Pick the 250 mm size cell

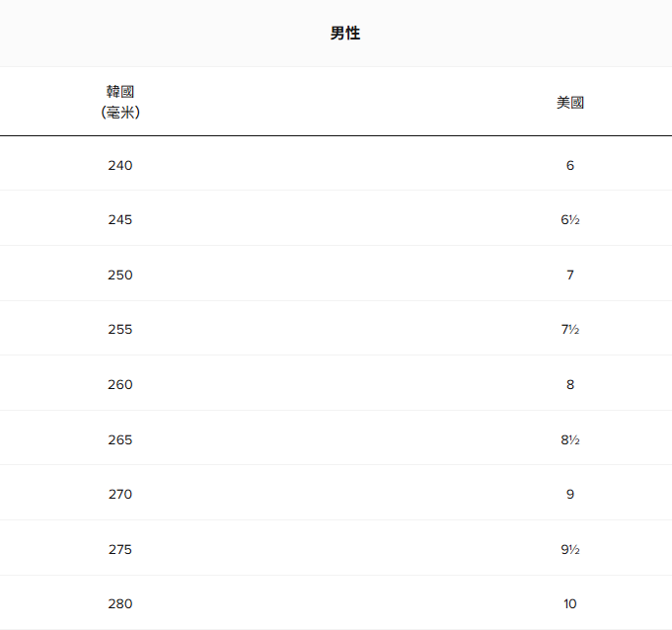120,275
